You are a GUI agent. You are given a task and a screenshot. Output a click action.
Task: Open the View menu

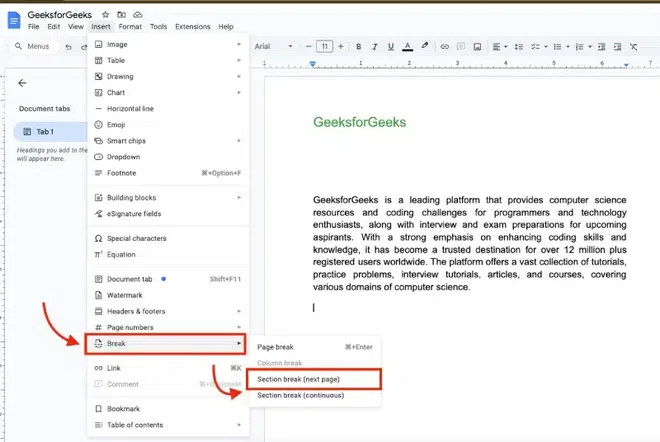tap(76, 27)
